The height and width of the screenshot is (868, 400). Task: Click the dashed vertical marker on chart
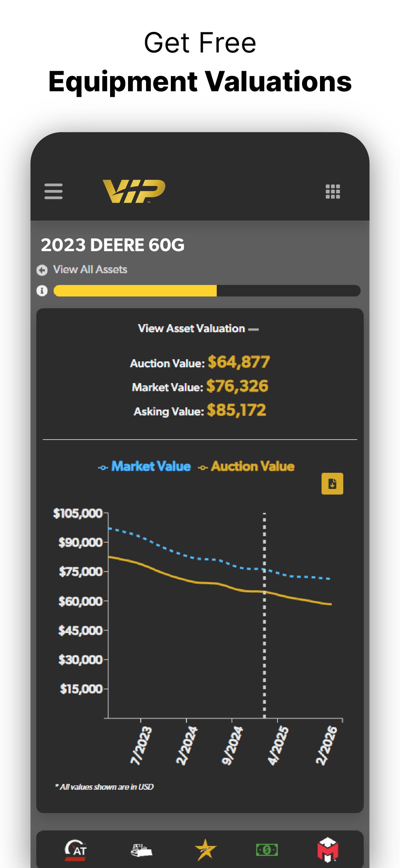(264, 640)
